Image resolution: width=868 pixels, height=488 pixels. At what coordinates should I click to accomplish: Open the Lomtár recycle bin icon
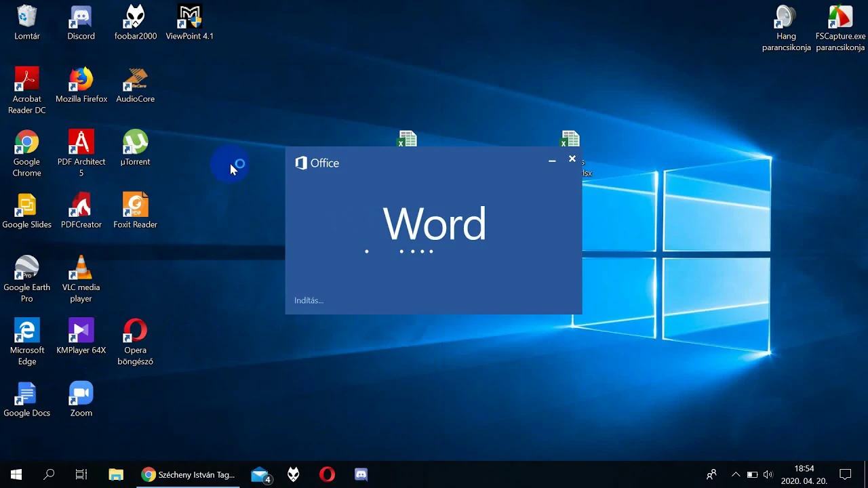(x=26, y=23)
